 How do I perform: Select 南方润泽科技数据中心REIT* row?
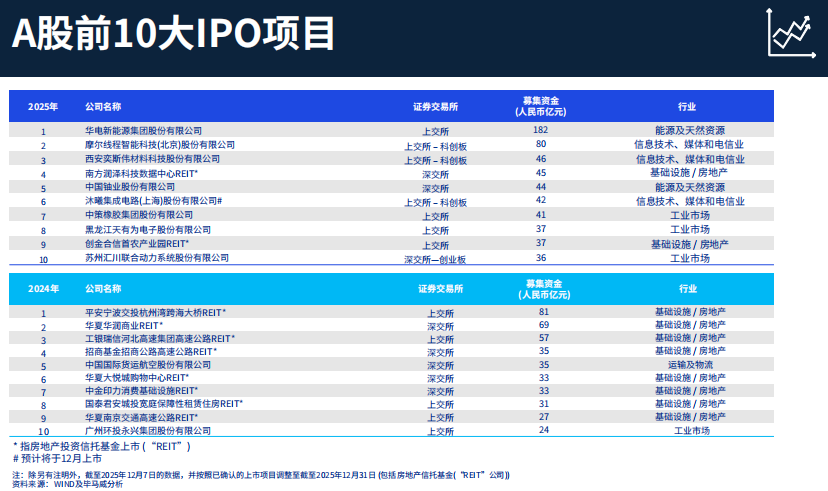coord(141,173)
